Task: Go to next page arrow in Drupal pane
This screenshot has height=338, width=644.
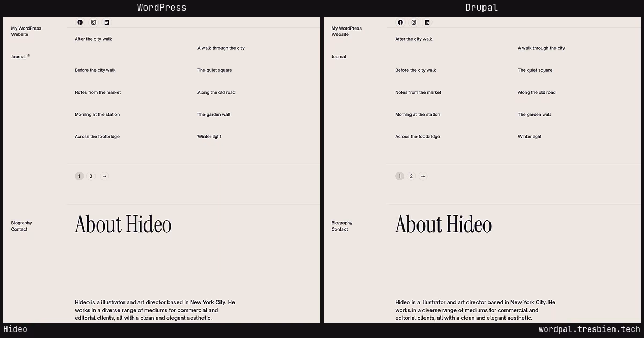Action: (x=423, y=176)
